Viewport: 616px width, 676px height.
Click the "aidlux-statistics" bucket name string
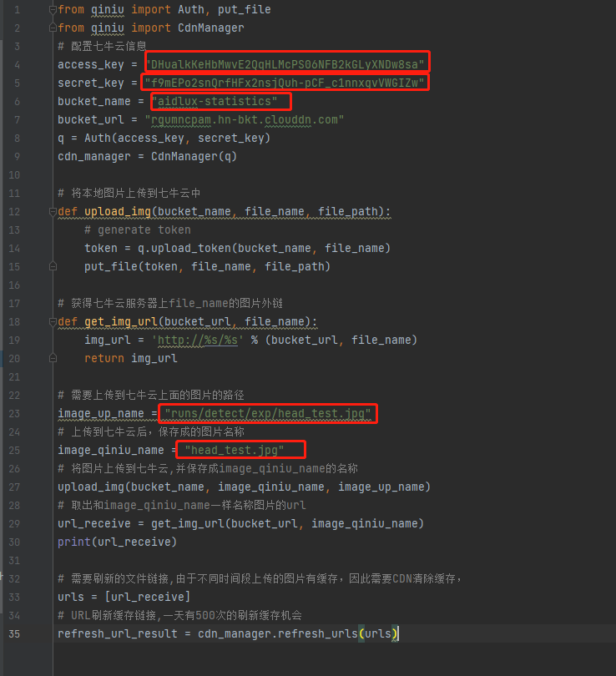coord(215,101)
